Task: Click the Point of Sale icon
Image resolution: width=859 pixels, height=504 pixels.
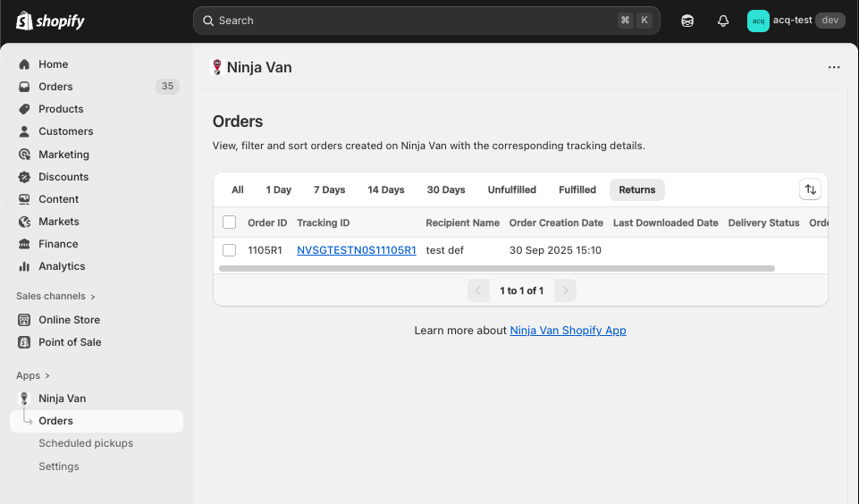Action: tap(24, 342)
